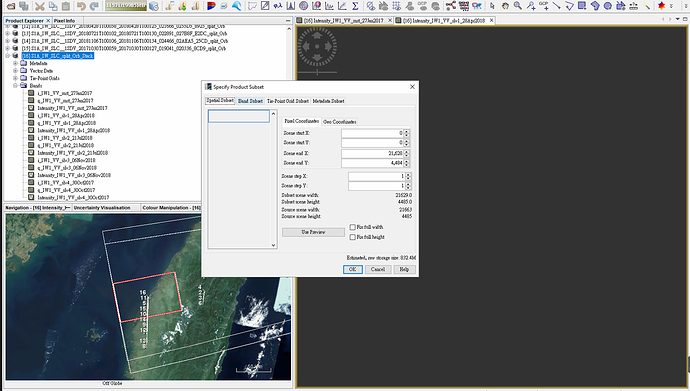Select the Pixel Coordinates tab
The width and height of the screenshot is (690, 391).
click(301, 121)
